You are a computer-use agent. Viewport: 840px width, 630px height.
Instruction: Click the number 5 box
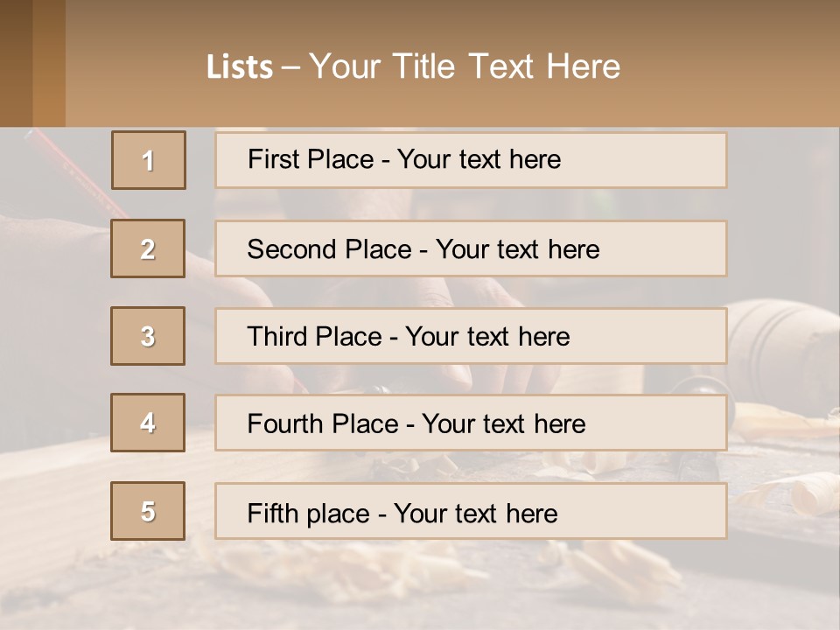coord(148,511)
